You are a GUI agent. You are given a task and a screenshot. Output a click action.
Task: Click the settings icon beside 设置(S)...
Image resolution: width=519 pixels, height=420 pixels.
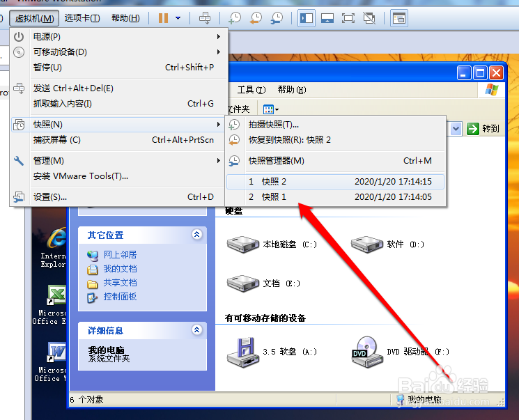point(19,197)
